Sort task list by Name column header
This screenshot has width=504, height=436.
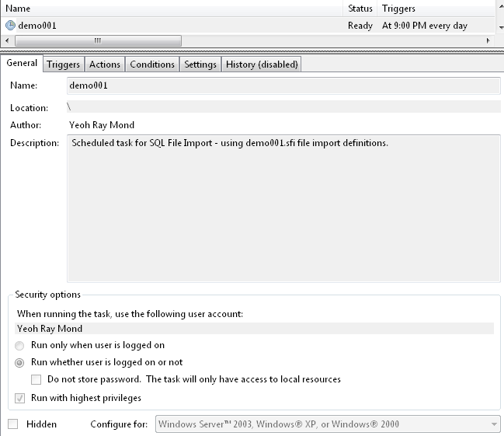point(171,9)
